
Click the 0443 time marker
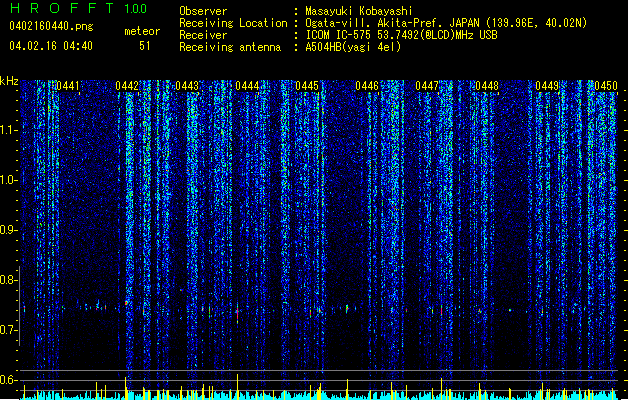click(187, 86)
